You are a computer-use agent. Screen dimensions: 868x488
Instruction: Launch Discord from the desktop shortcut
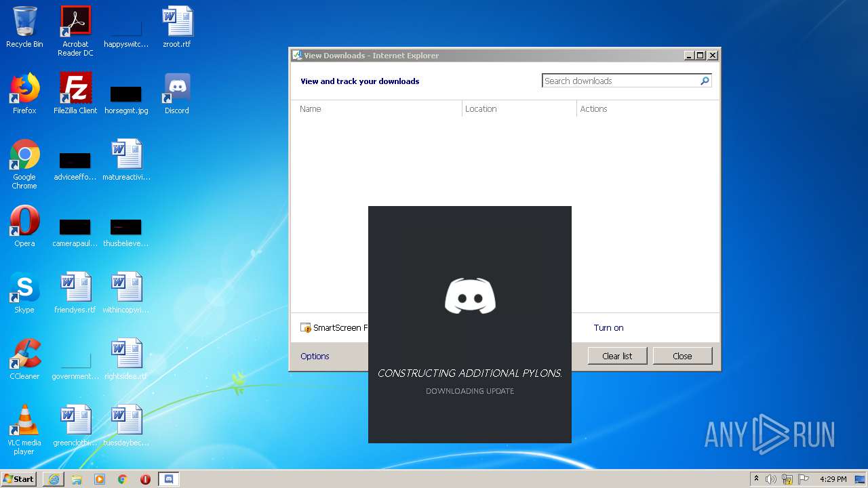pos(177,94)
